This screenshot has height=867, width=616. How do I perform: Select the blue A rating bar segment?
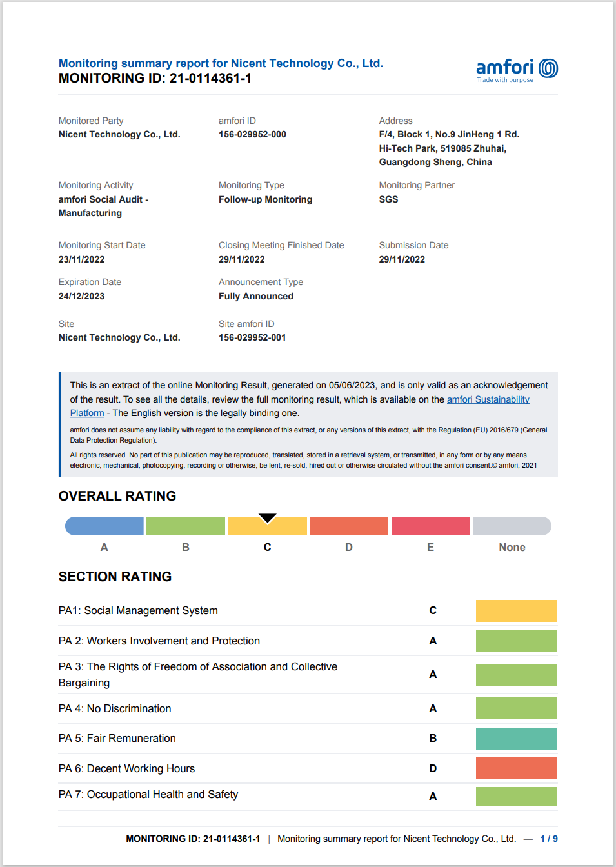pos(104,526)
